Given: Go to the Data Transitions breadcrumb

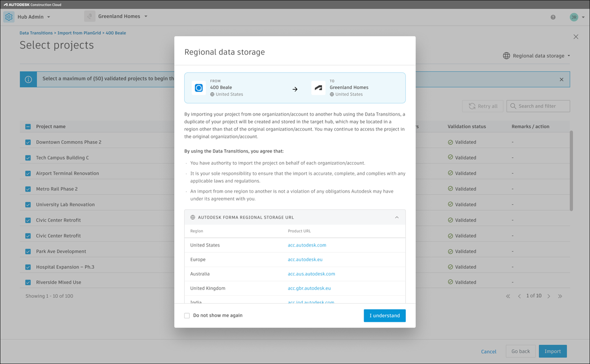Looking at the screenshot, I should 36,33.
